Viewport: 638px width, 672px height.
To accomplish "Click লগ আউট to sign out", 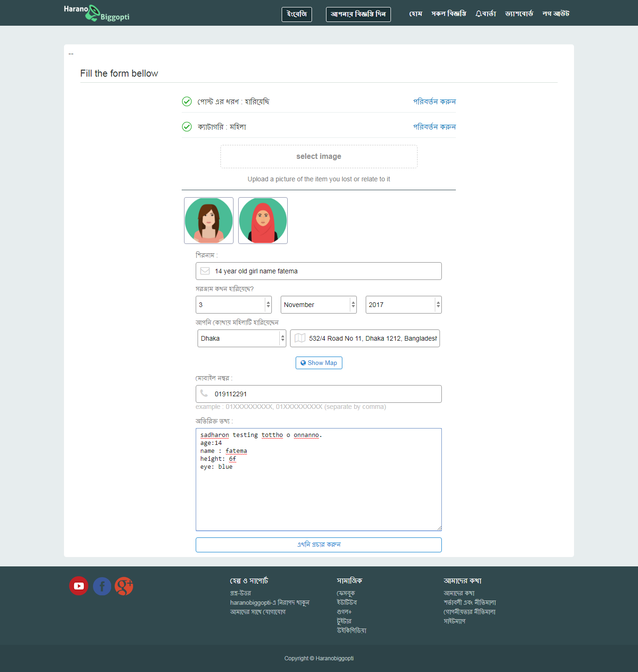I will (x=556, y=14).
